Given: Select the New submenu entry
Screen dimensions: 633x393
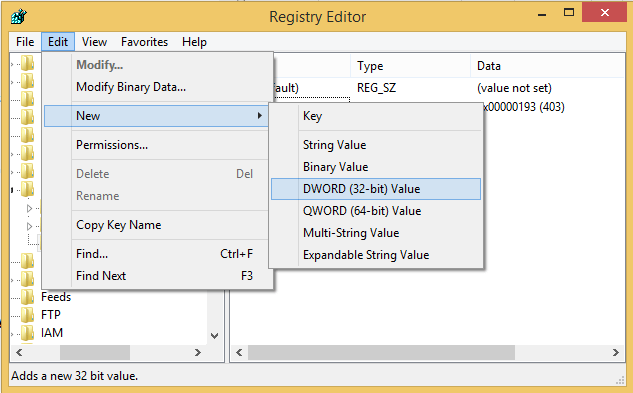Looking at the screenshot, I should [156, 116].
